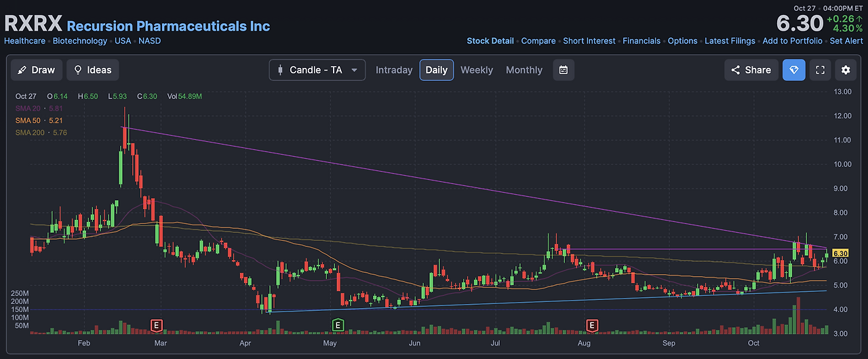Click the blue diamond premium icon

coord(794,70)
